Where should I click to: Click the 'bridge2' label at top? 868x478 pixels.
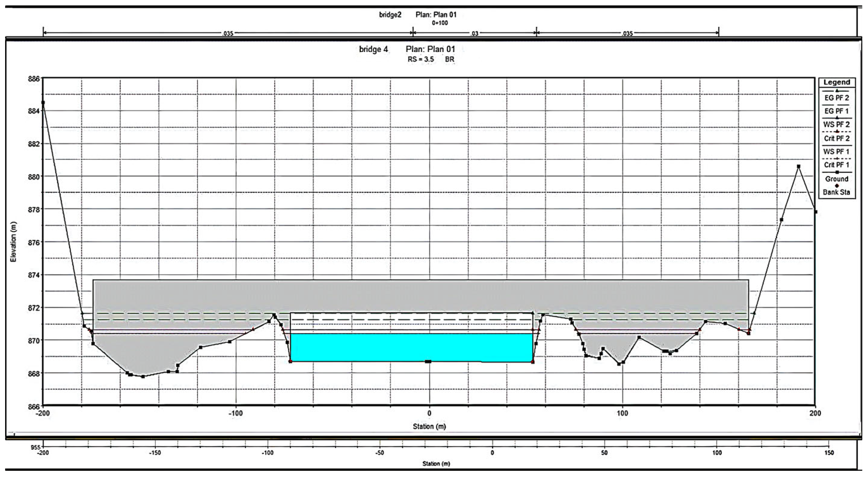click(x=390, y=15)
